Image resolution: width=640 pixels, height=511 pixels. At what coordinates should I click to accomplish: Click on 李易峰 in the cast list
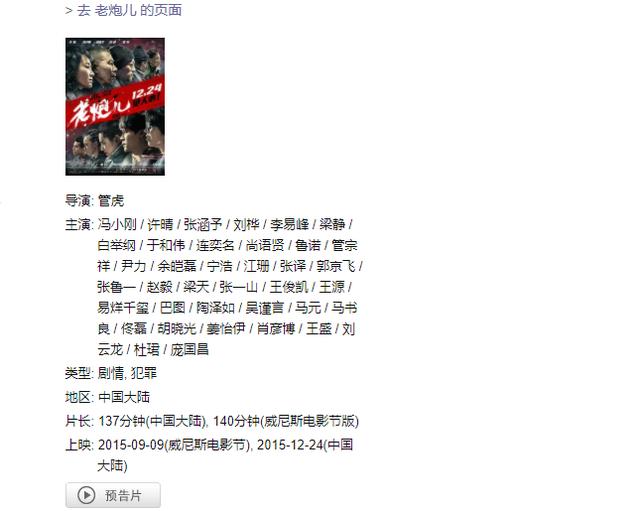(x=289, y=224)
